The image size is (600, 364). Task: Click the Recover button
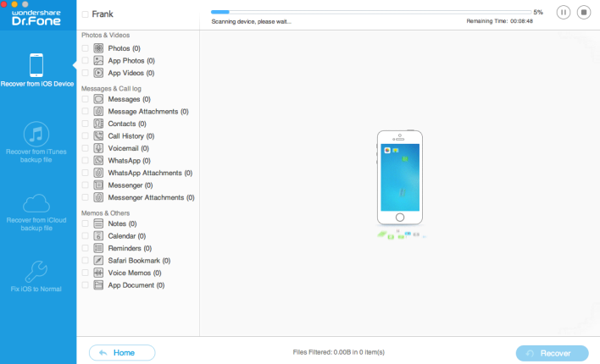coord(553,353)
